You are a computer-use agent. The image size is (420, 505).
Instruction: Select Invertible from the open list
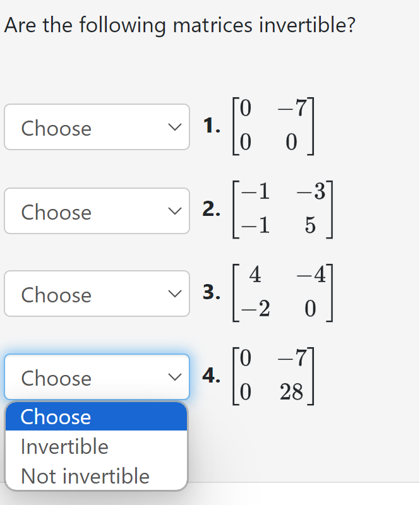click(x=97, y=446)
